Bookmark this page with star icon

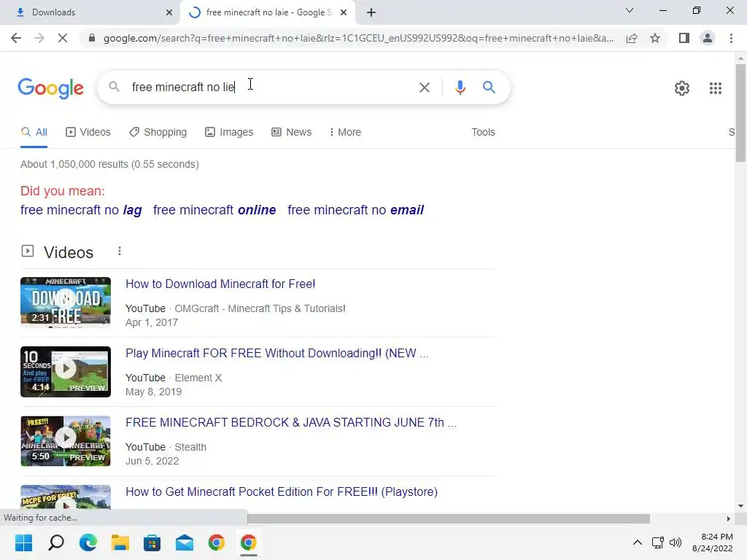point(655,38)
